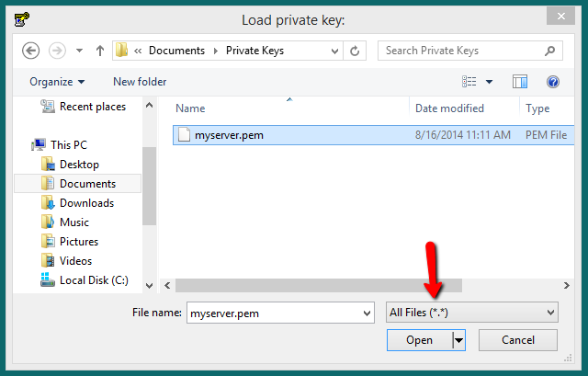Toggle the preview pane icon
The width and height of the screenshot is (588, 376).
(x=520, y=82)
